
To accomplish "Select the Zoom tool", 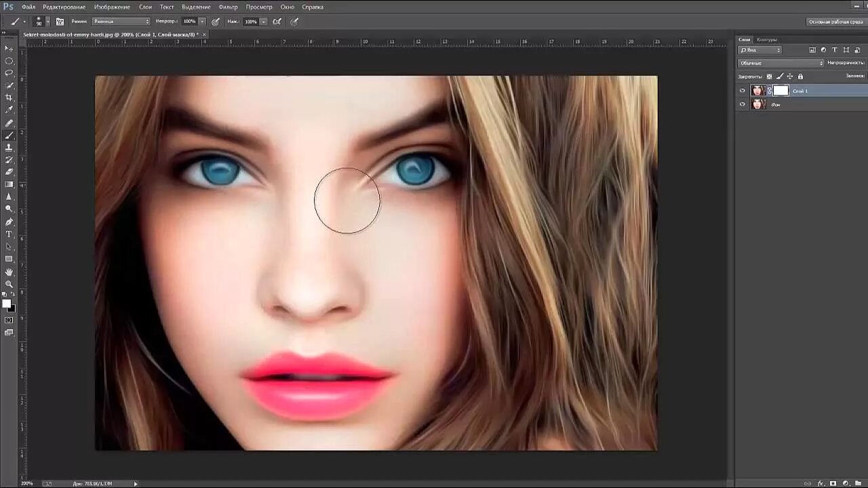I will click(x=9, y=284).
